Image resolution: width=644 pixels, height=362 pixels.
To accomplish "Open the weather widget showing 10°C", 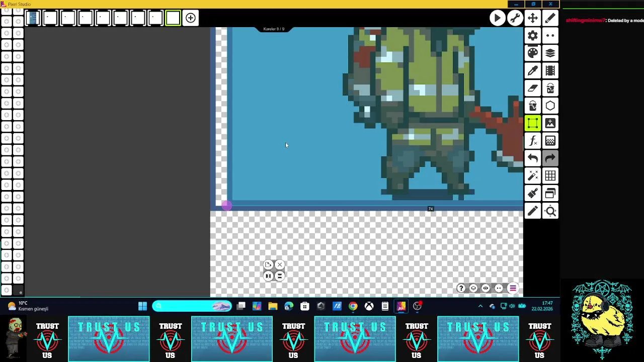I will pos(28,306).
